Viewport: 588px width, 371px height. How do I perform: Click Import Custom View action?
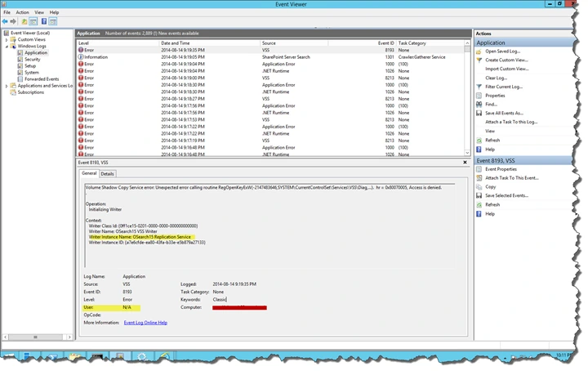(506, 69)
